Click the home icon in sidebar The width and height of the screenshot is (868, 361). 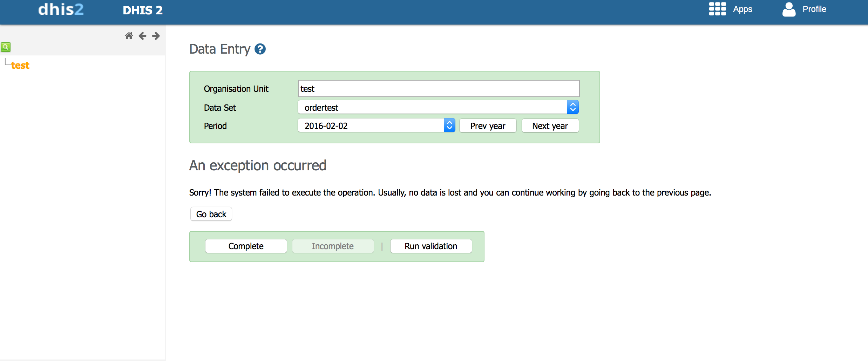pos(129,36)
